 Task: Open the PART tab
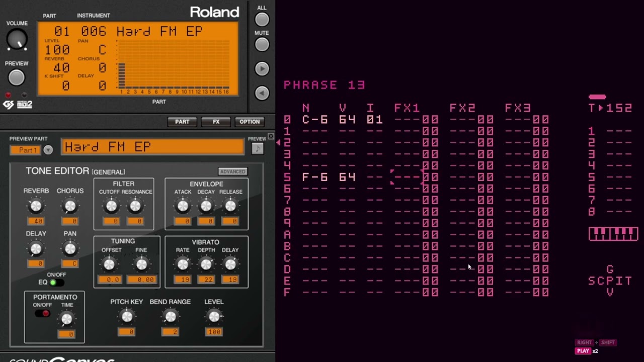tap(182, 122)
